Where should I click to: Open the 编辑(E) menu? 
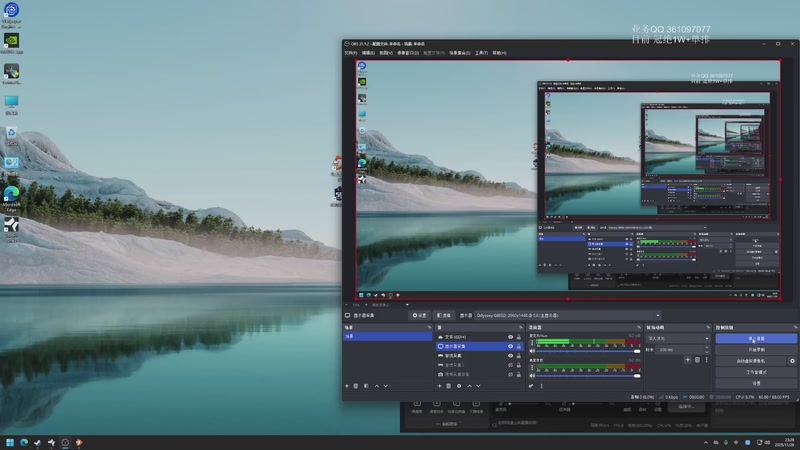368,53
